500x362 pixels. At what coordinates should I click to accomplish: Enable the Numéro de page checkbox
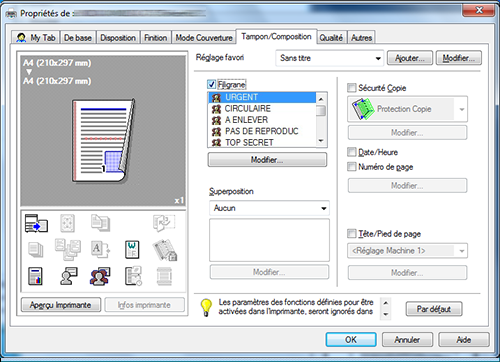pyautogui.click(x=352, y=167)
